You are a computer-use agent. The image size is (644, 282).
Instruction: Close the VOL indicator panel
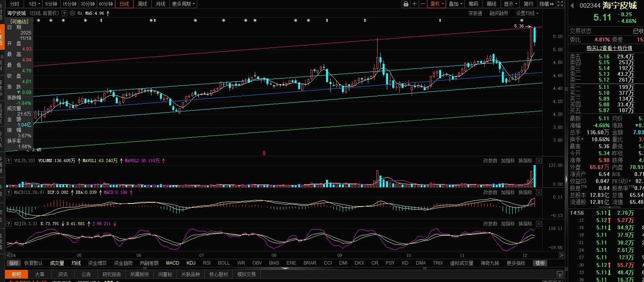coord(539,161)
